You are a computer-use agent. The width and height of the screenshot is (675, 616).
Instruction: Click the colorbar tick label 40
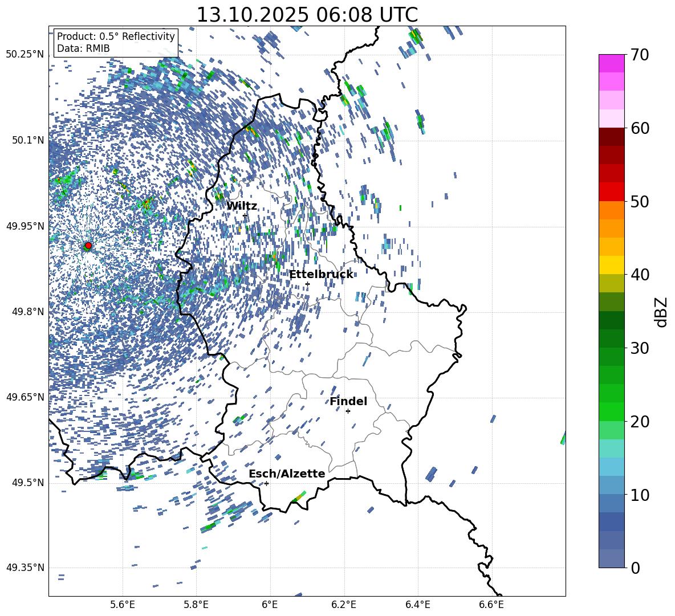coord(640,275)
